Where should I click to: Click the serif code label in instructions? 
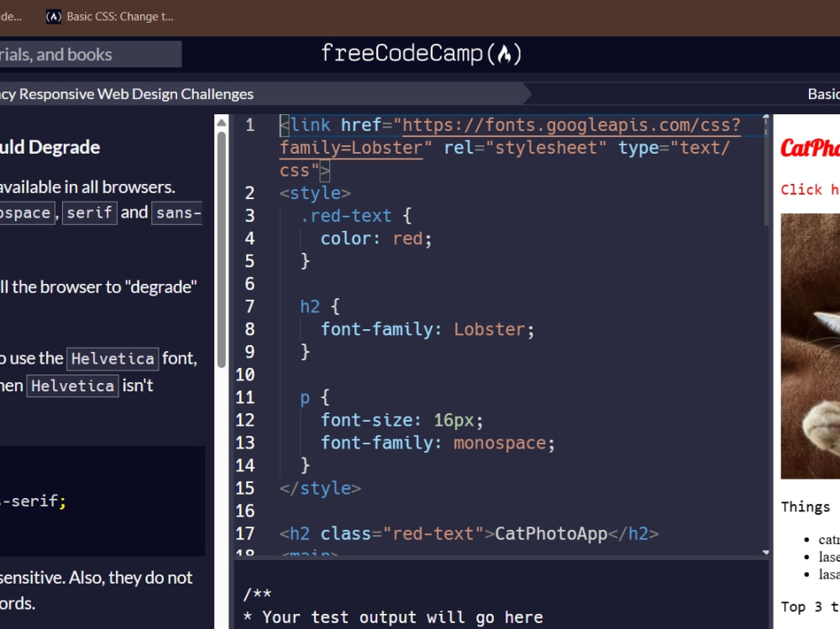pos(90,212)
